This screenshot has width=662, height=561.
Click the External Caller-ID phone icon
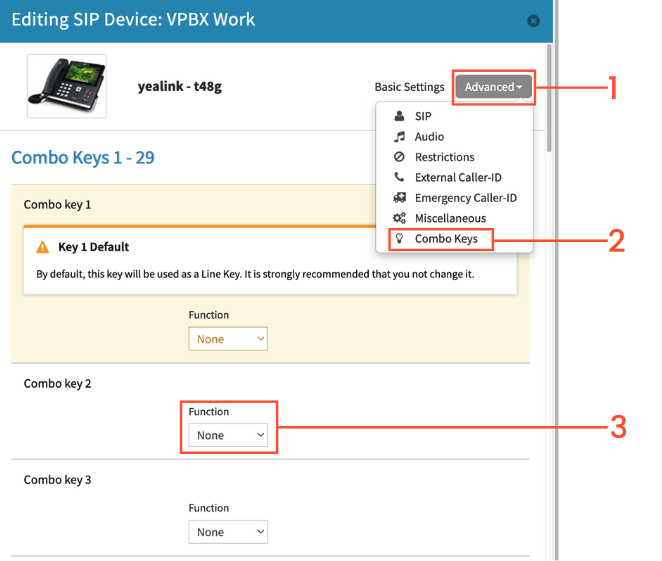click(x=399, y=177)
